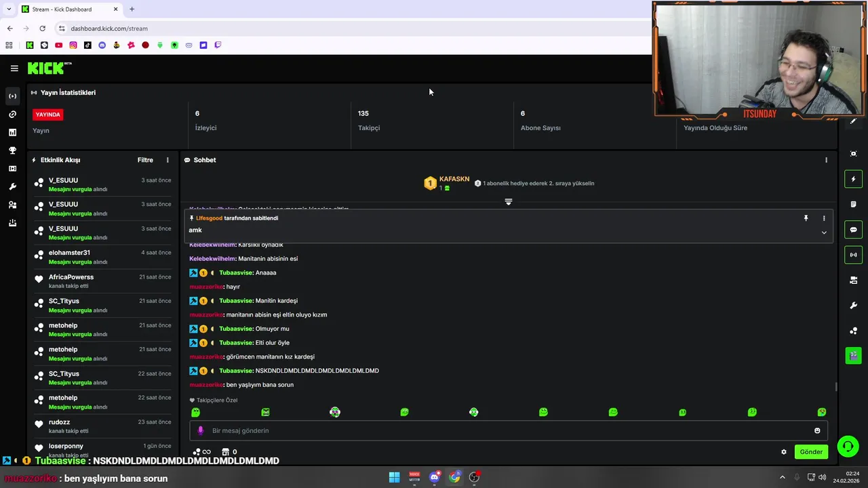Open the wrench icon on right rail
The height and width of the screenshot is (488, 868).
(x=853, y=306)
